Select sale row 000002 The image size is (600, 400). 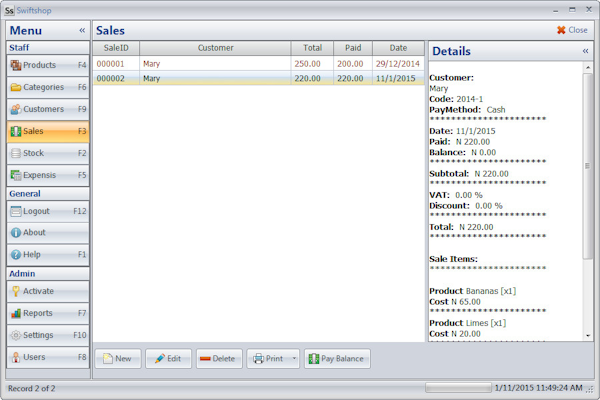coord(258,78)
